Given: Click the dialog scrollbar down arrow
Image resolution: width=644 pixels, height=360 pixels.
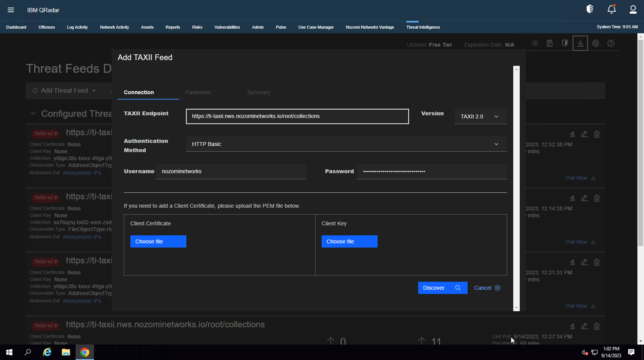Looking at the screenshot, I should click(516, 308).
